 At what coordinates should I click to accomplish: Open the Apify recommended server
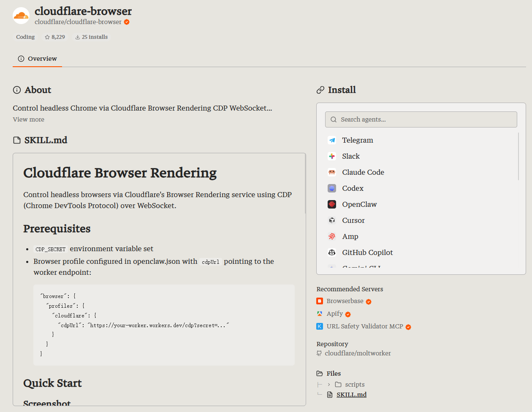334,314
